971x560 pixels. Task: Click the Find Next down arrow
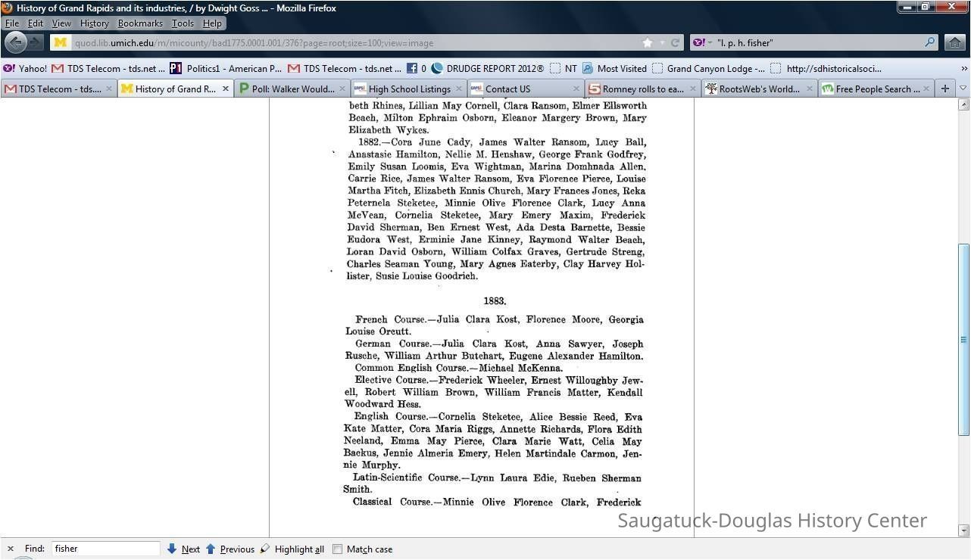coord(172,549)
